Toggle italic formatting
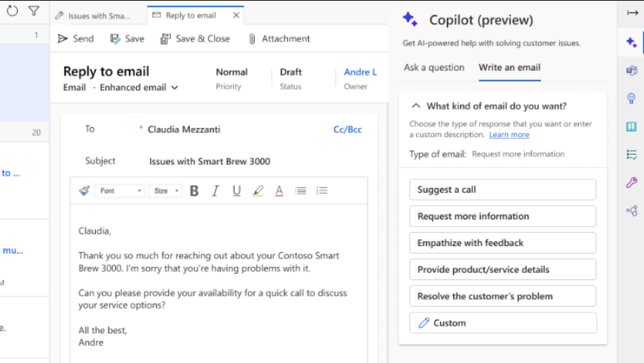Image resolution: width=644 pixels, height=363 pixels. pos(215,191)
